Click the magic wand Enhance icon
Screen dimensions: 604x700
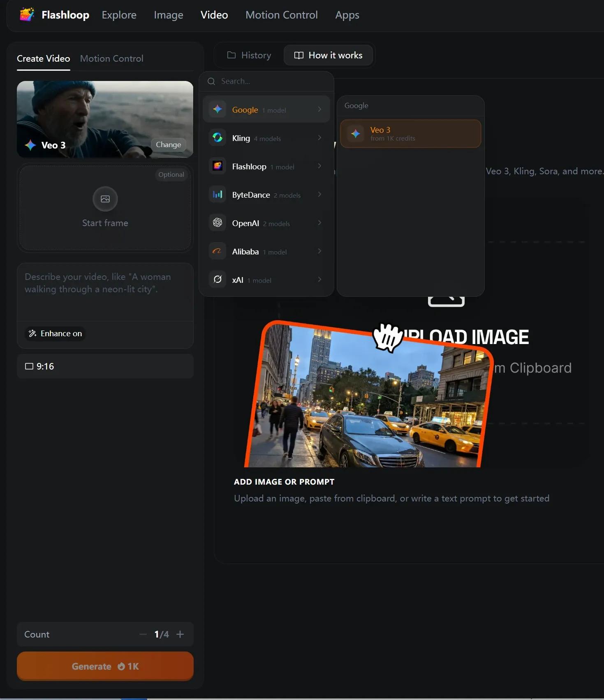[32, 333]
